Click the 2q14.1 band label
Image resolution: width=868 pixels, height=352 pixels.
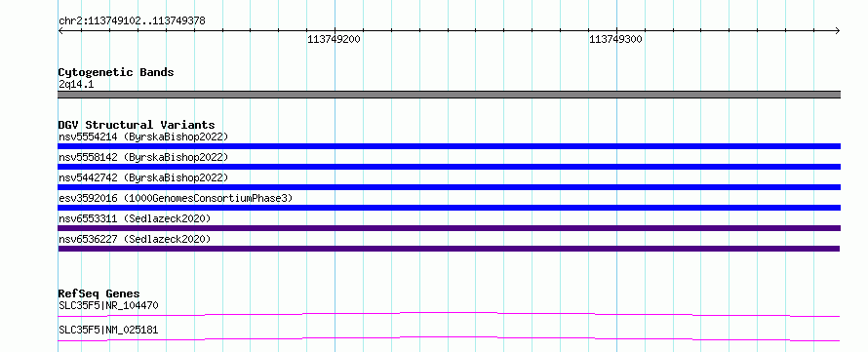point(76,85)
